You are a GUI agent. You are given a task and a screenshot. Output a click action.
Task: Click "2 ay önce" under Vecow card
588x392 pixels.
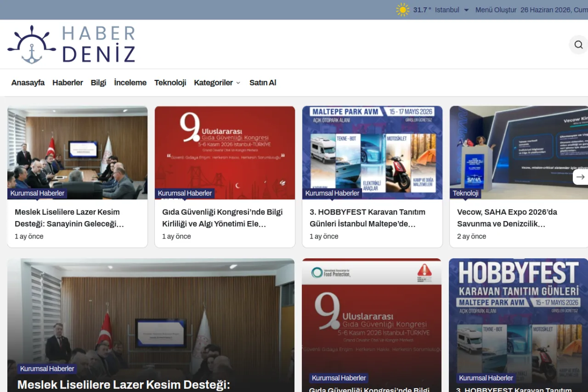(x=471, y=236)
